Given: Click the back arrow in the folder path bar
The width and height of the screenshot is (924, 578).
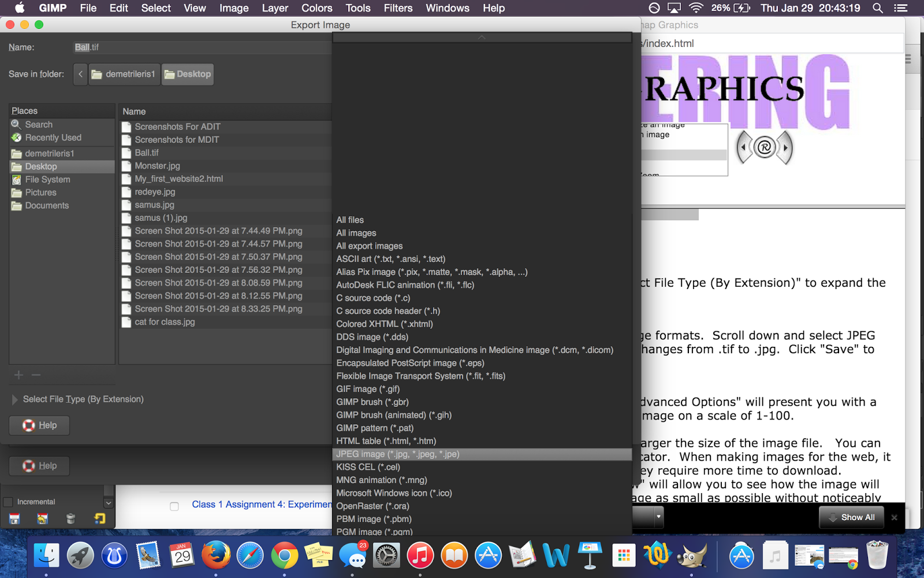Looking at the screenshot, I should (80, 74).
